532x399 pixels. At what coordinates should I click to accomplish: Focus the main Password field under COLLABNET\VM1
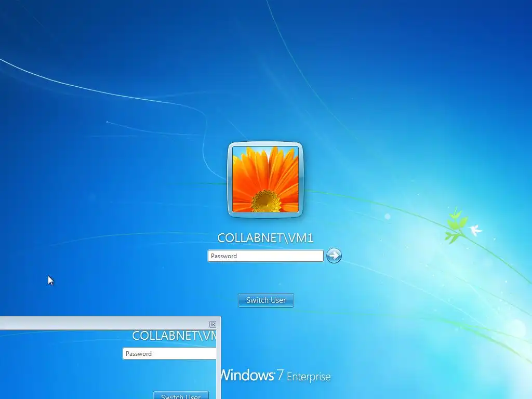click(265, 256)
